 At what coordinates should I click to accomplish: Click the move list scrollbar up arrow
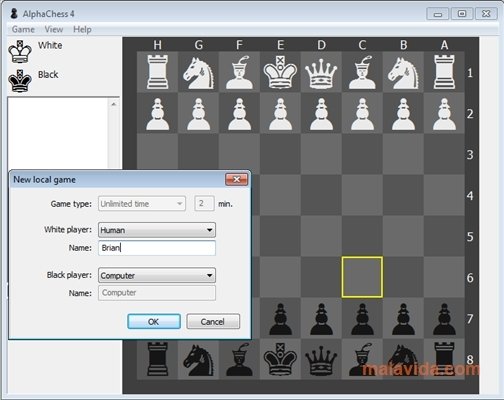click(x=114, y=104)
